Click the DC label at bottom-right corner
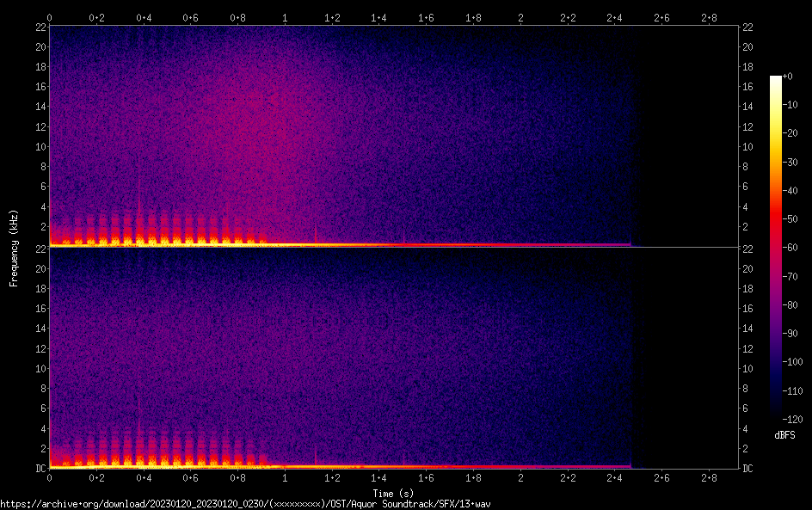Viewport: 812px width, 510px height. 748,469
